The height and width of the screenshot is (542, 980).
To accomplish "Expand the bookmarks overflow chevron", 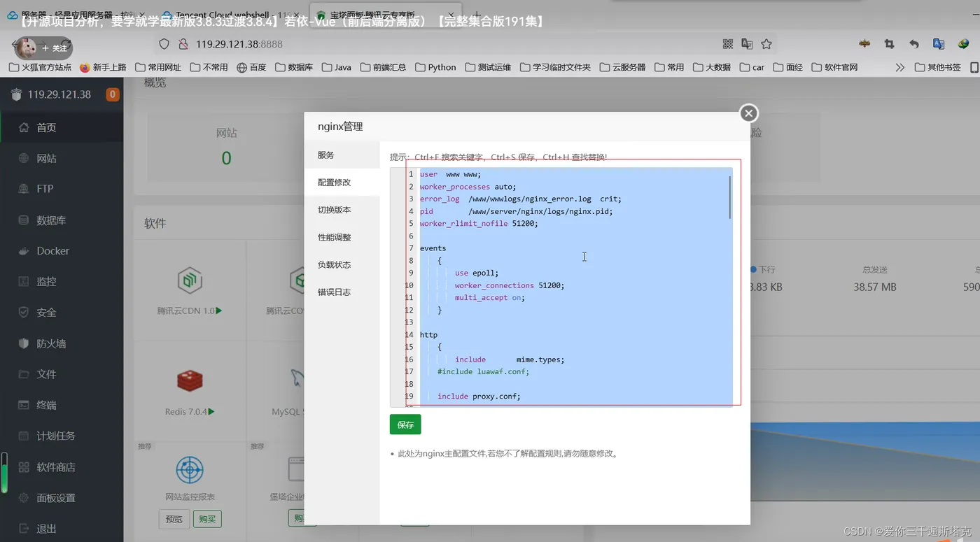I will pos(900,67).
